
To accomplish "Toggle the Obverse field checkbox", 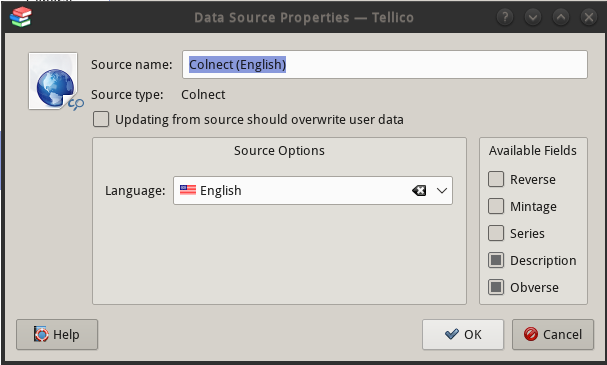I will click(x=496, y=287).
